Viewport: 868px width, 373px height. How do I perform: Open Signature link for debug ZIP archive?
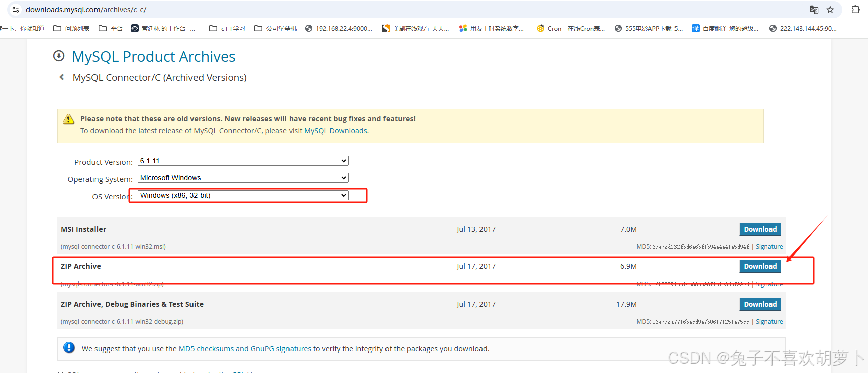coord(769,322)
